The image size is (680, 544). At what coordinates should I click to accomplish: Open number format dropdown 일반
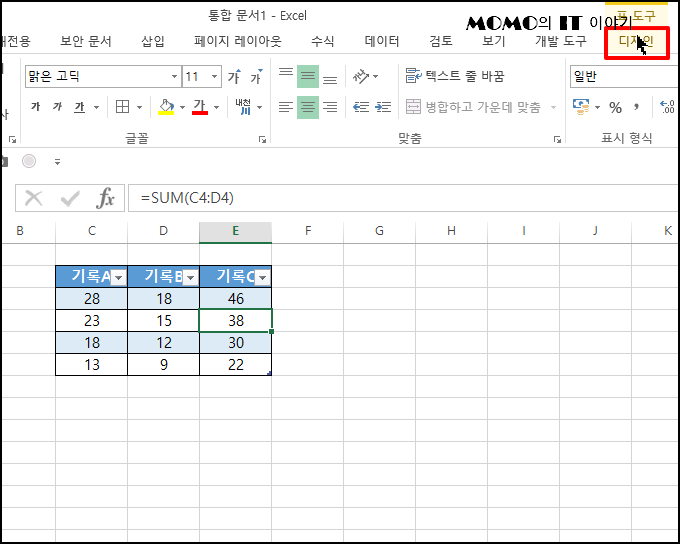[x=624, y=77]
